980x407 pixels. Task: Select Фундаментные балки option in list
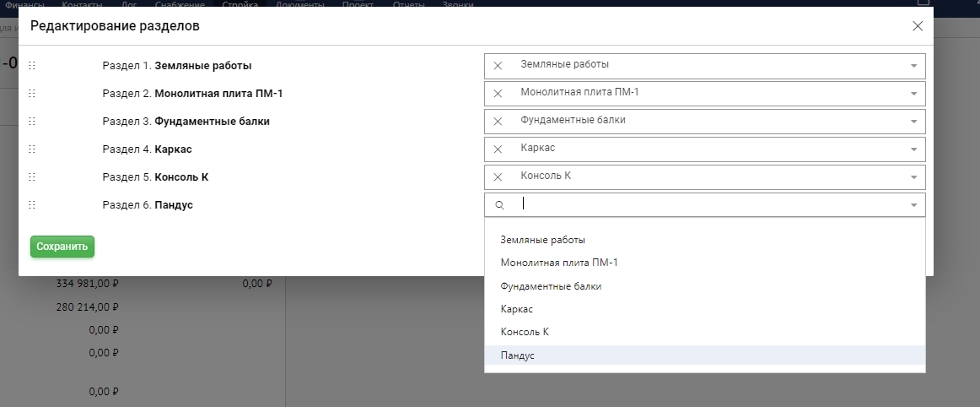click(x=551, y=286)
